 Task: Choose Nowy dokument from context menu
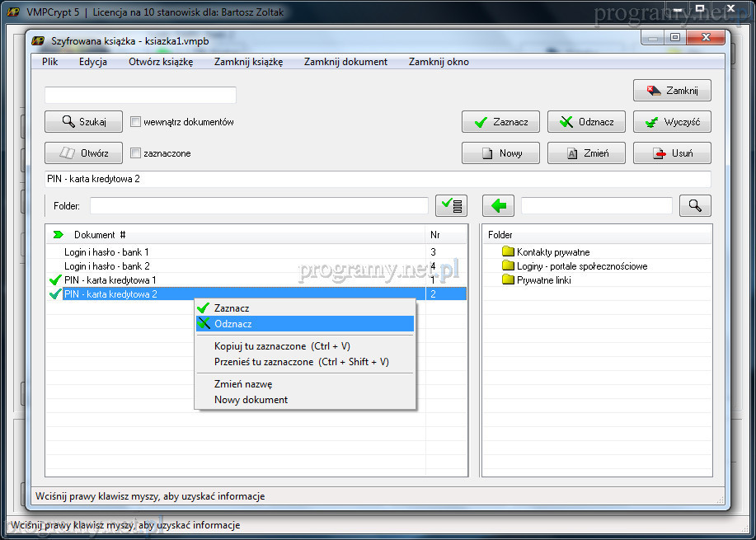pos(251,400)
